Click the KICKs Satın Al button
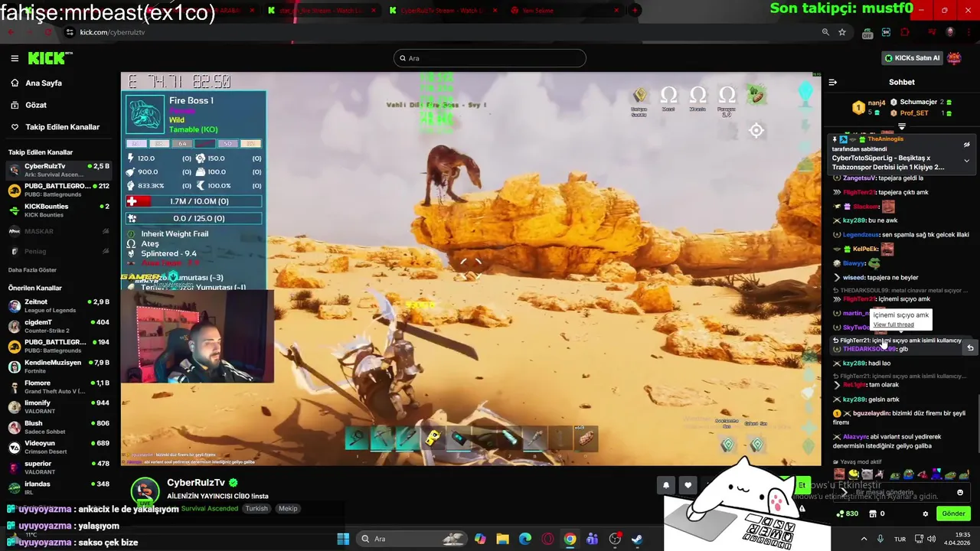Screen dimensions: 980x551 [x=912, y=58]
